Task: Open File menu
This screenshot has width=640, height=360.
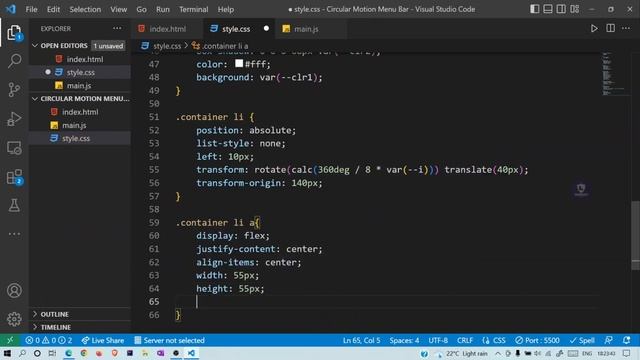Action: (31, 9)
